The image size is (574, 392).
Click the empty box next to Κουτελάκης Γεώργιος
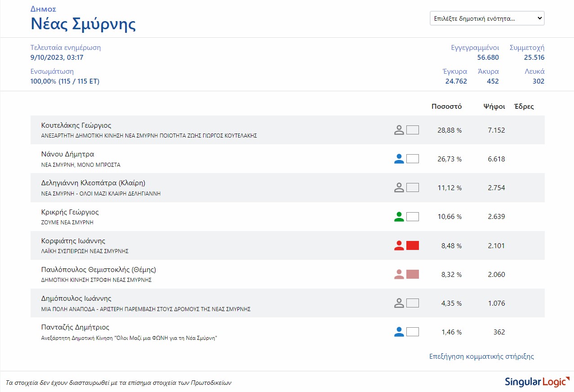(x=413, y=130)
